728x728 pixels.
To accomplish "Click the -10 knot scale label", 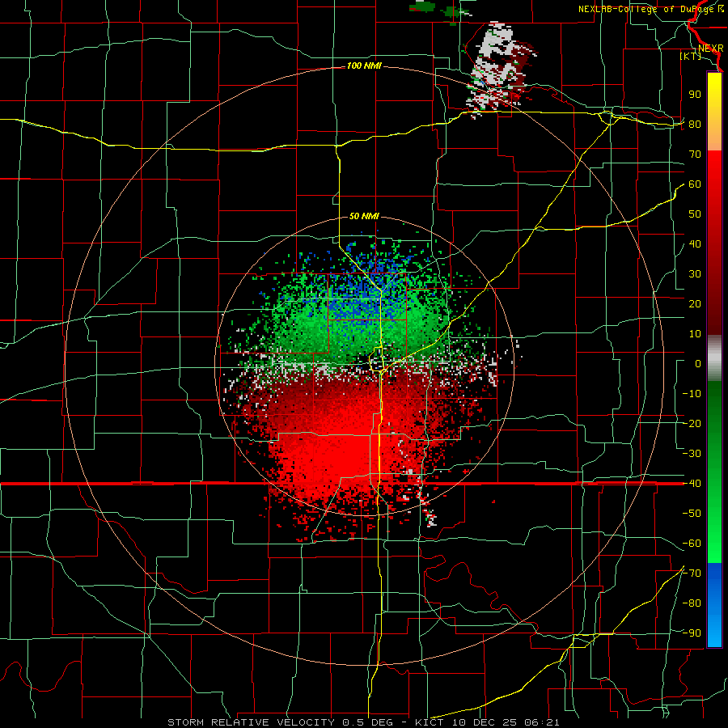I will (x=692, y=394).
